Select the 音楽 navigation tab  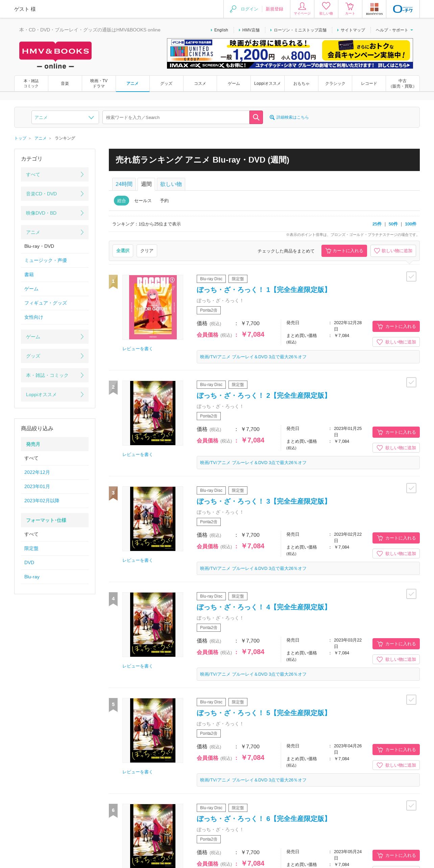coord(65,83)
